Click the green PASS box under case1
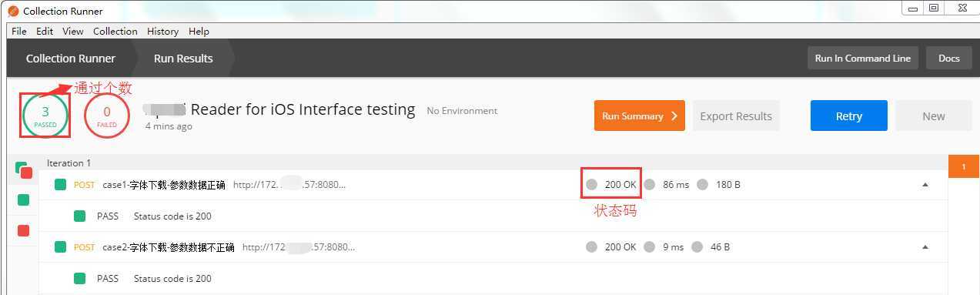Screen dimensions: 980x295 pyautogui.click(x=80, y=216)
